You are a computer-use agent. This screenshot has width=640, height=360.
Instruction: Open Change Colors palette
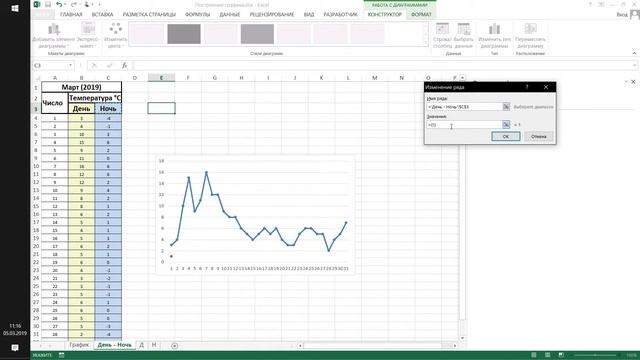(116, 36)
